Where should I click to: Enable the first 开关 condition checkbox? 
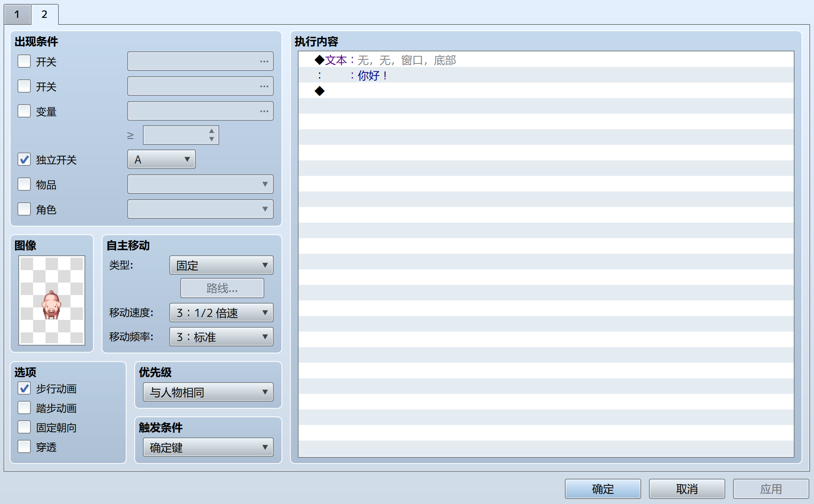24,61
